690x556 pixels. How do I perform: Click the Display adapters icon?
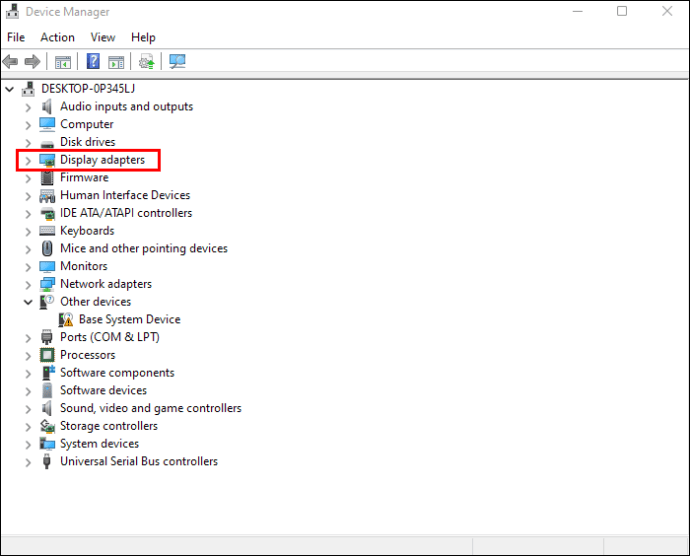47,160
